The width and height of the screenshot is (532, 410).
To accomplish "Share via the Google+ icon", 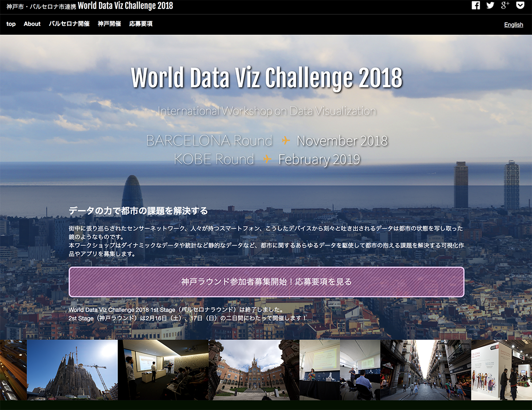I will pyautogui.click(x=505, y=6).
